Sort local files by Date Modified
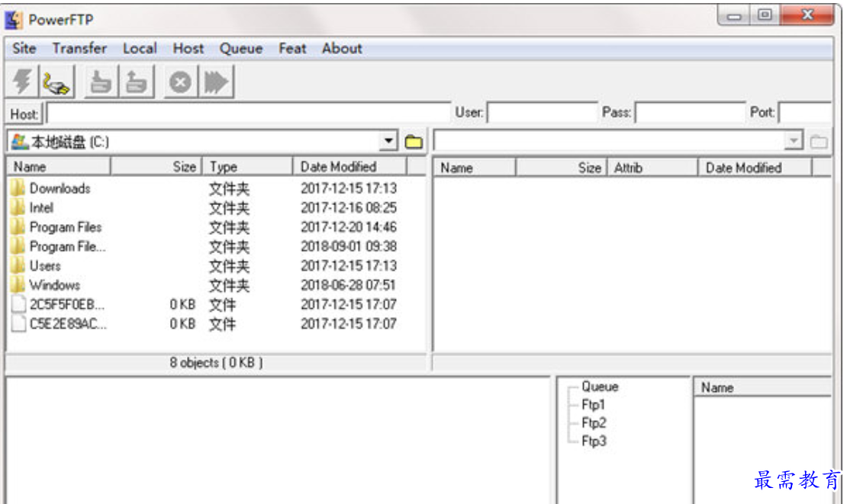The image size is (847, 504). click(x=349, y=167)
